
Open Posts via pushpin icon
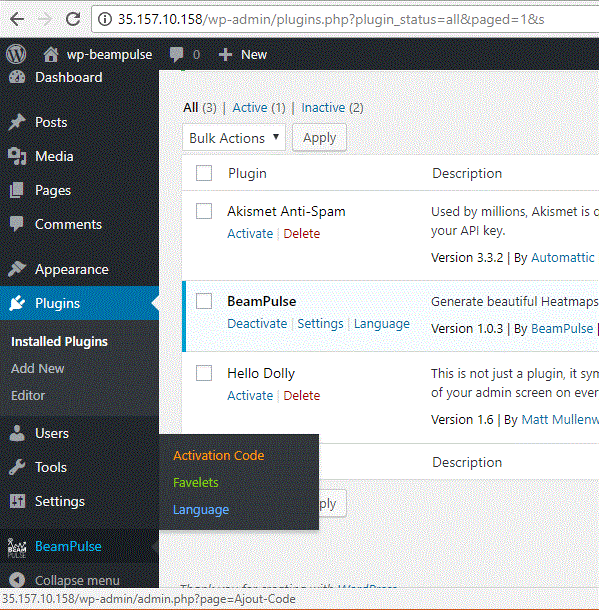[17, 122]
